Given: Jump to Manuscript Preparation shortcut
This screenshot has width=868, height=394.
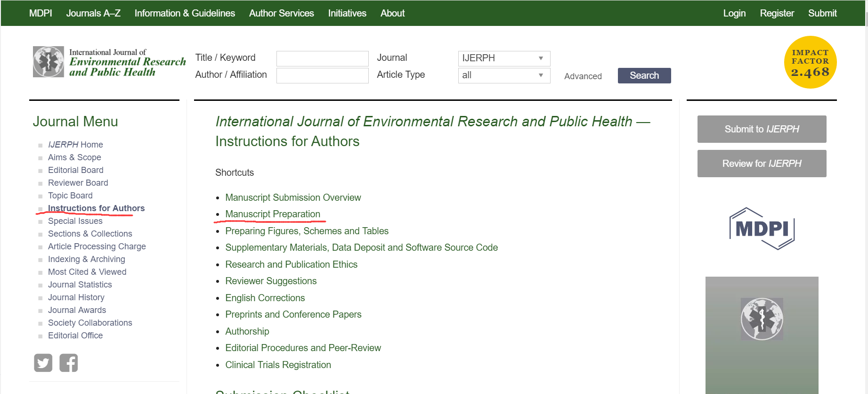Looking at the screenshot, I should pyautogui.click(x=273, y=214).
